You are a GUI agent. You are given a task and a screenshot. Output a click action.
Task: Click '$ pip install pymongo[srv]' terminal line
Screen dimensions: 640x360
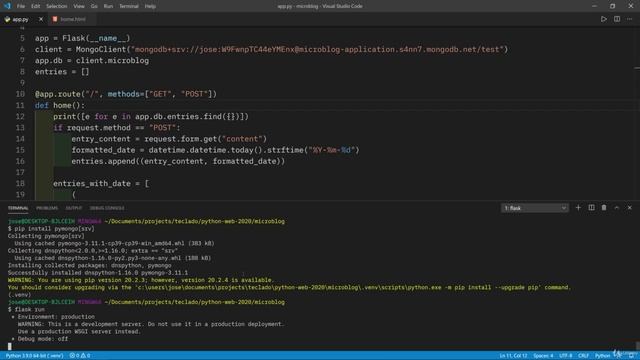point(51,229)
